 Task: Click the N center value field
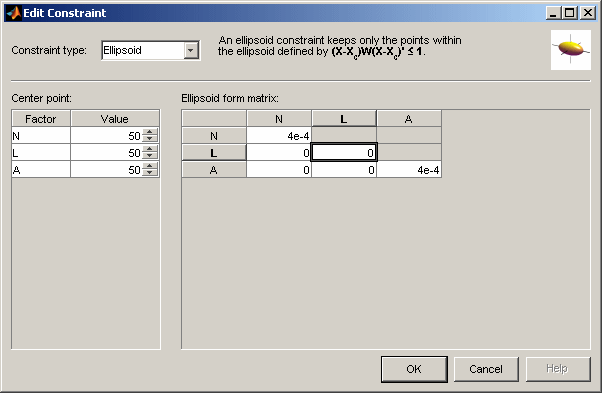(x=107, y=136)
